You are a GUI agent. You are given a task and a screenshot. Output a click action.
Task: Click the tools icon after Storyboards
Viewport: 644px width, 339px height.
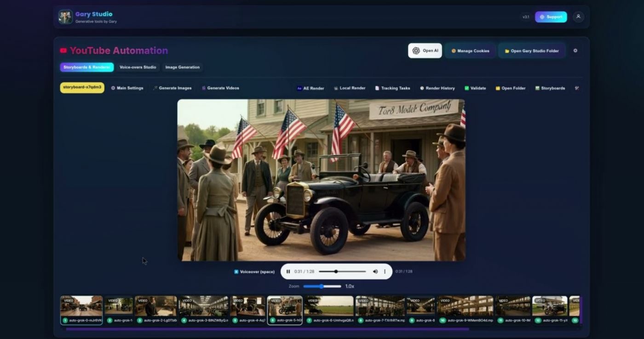[x=577, y=88]
